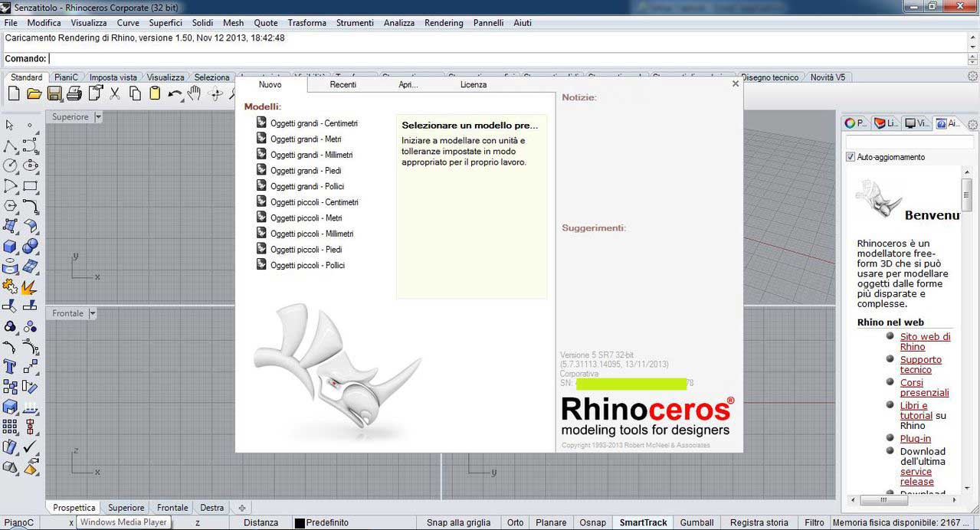This screenshot has width=980, height=530.
Task: Click the Predefinito layer color swatch
Action: 300,523
